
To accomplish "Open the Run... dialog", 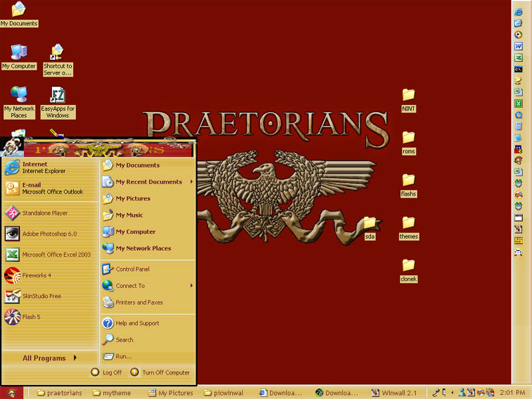I will point(148,356).
